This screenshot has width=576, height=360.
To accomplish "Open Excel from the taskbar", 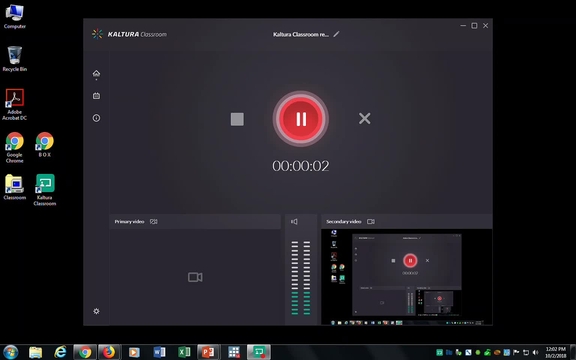I will pos(184,352).
